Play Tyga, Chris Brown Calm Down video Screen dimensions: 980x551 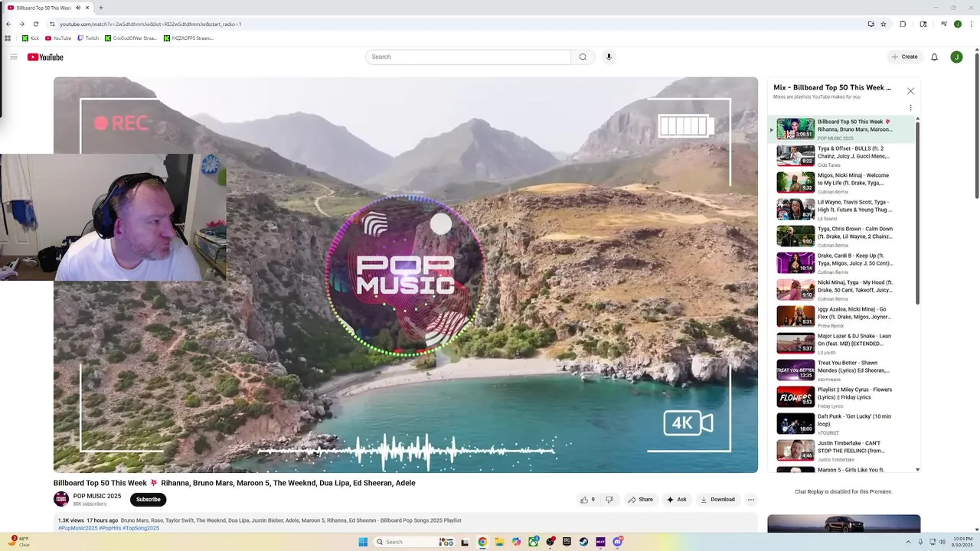[x=795, y=236]
